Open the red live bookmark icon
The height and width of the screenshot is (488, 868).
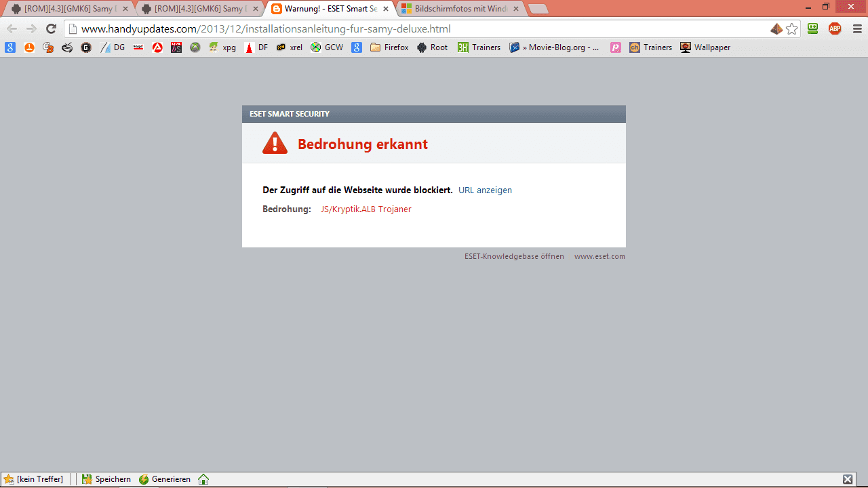(176, 47)
